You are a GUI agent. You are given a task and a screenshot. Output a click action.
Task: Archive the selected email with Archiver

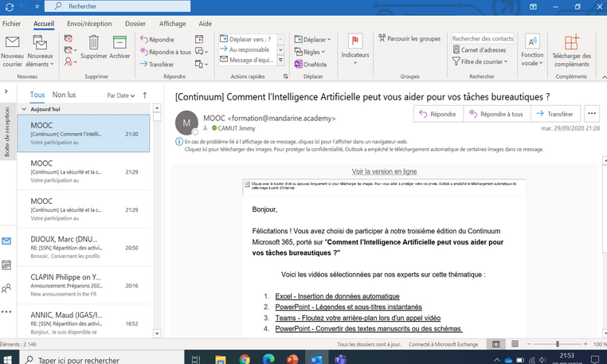(119, 44)
